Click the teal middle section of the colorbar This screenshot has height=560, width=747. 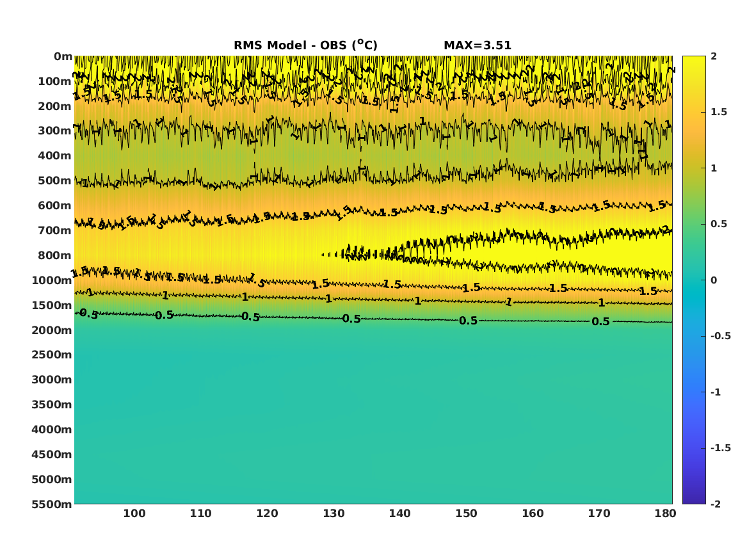(694, 280)
